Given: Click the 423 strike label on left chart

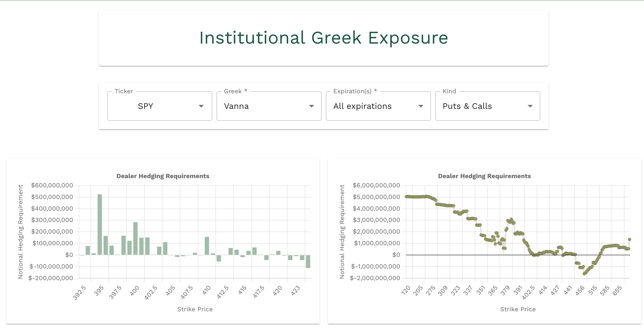Looking at the screenshot, I should pos(296,290).
